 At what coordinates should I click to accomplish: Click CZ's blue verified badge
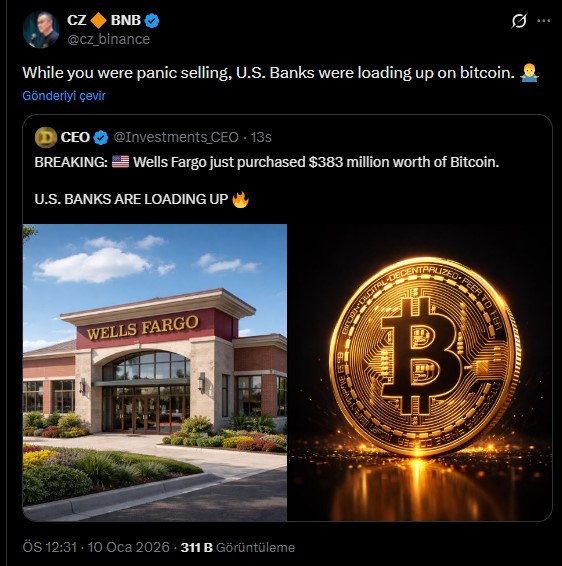(152, 21)
